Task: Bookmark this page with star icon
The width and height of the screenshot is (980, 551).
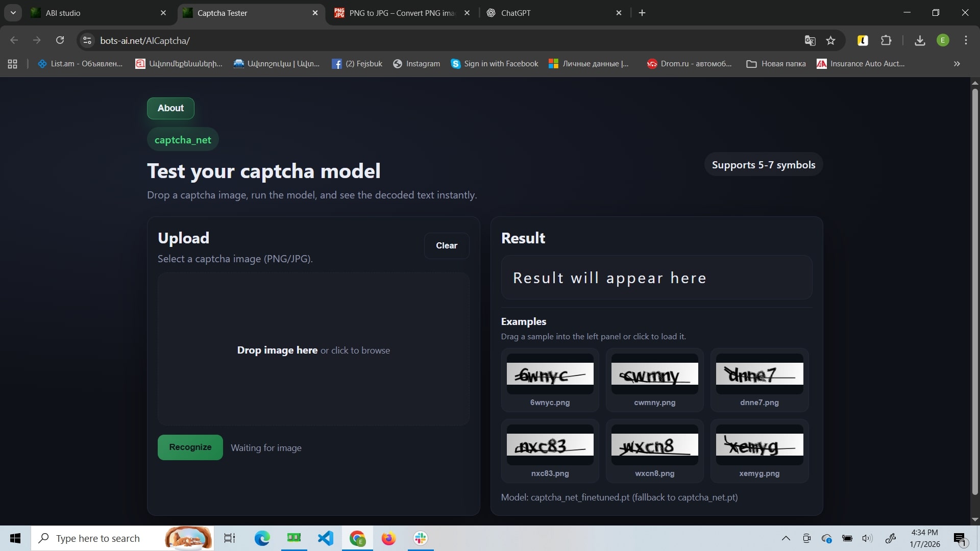Action: tap(831, 40)
